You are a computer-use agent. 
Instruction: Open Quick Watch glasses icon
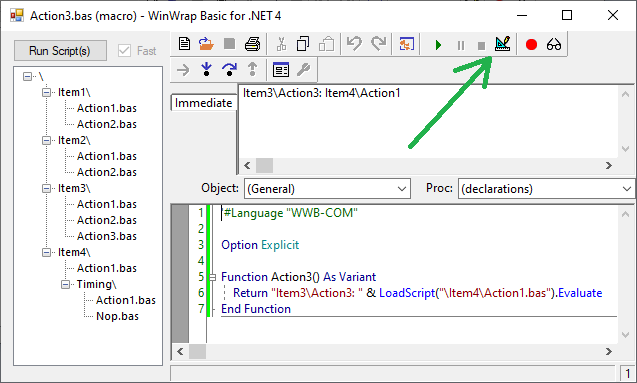click(554, 44)
